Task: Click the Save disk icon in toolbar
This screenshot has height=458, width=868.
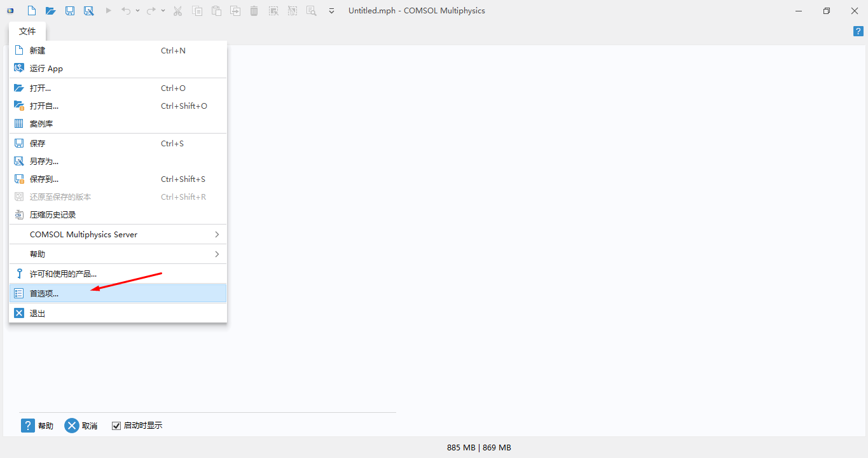Action: (70, 11)
